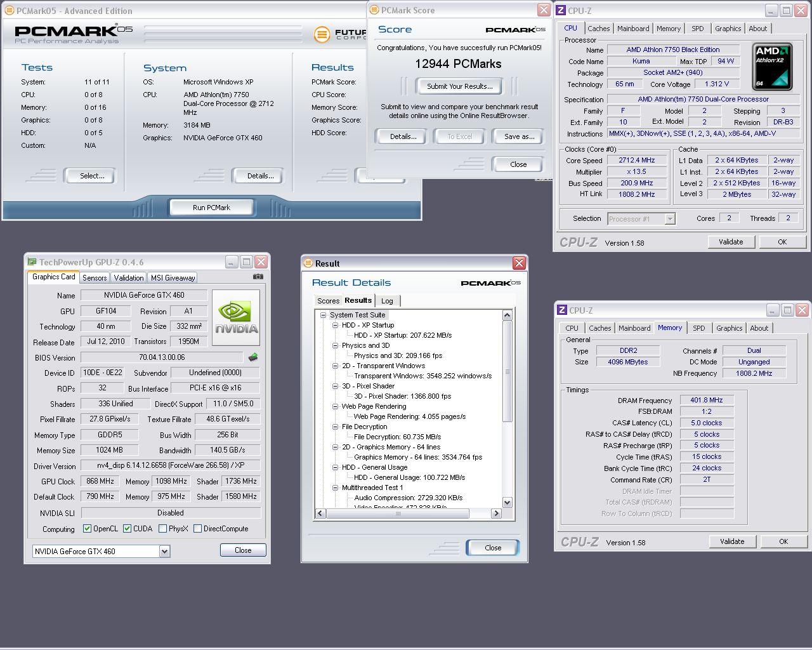Viewport: 812px width, 650px height.
Task: Close the GPU-Z window via X icon
Action: 261,262
